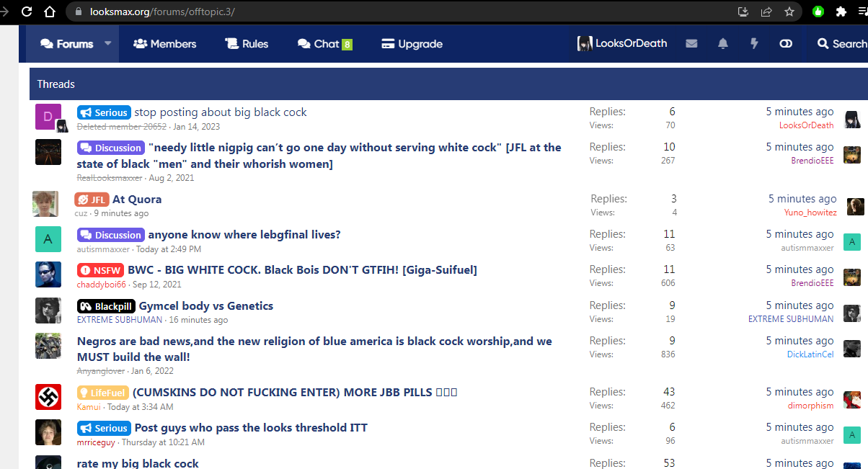Expand the Forums dropdown arrow
Image resolution: width=868 pixels, height=469 pixels.
[x=108, y=43]
